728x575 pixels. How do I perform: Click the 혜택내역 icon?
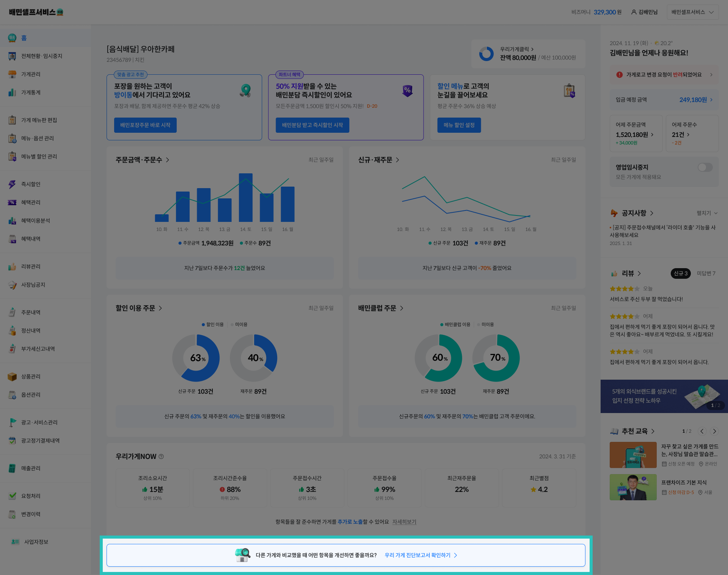(12, 239)
